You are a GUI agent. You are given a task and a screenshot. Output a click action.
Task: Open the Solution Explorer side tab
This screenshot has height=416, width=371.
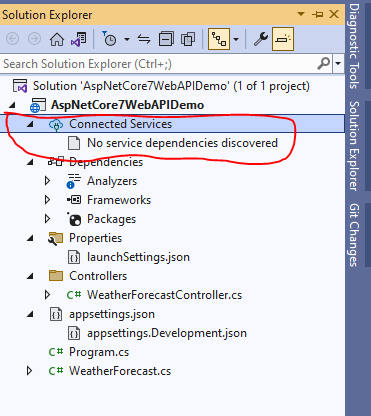coord(354,146)
